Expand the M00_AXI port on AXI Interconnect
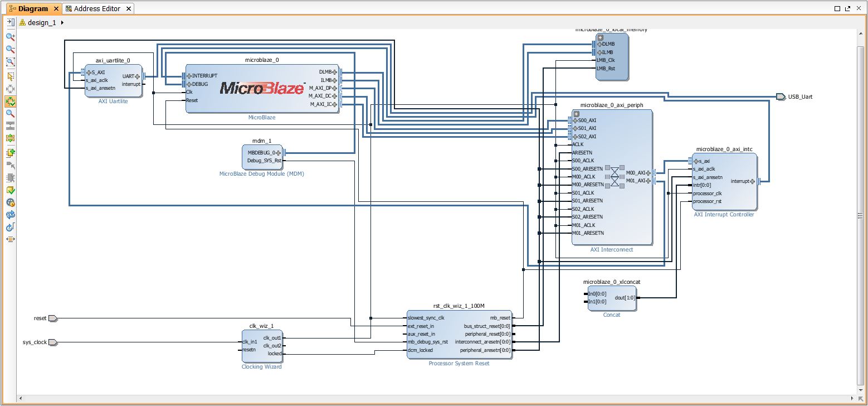 [x=648, y=173]
